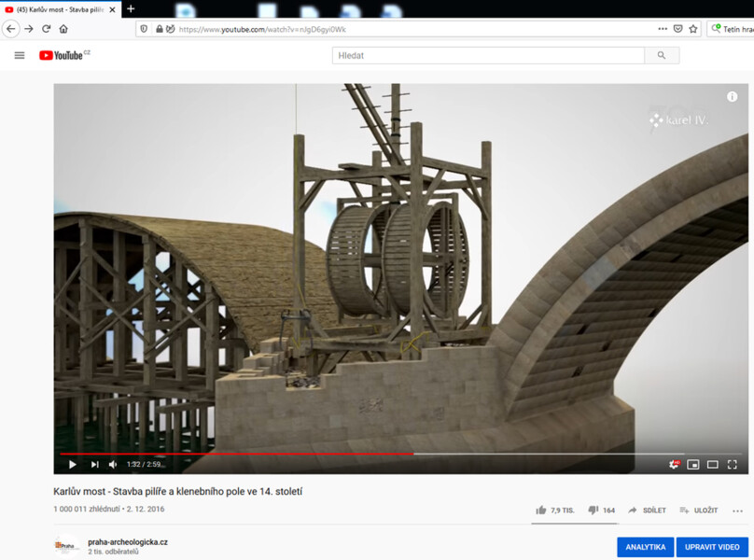Enter fullscreen video mode
Image resolution: width=754 pixels, height=560 pixels.
point(733,464)
